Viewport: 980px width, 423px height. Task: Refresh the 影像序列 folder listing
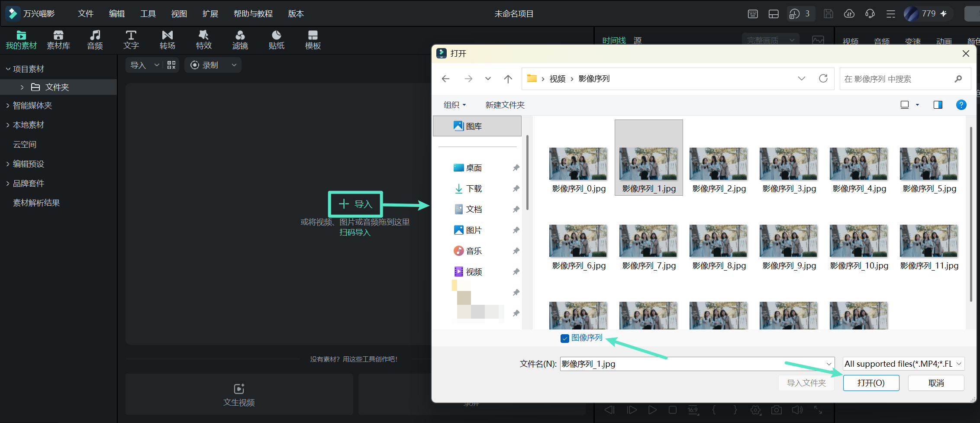[823, 78]
